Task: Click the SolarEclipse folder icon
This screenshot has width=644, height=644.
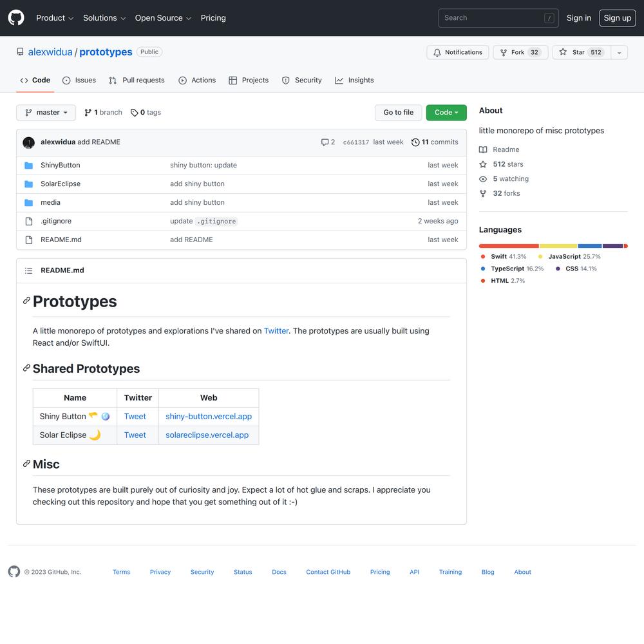Action: pos(29,184)
